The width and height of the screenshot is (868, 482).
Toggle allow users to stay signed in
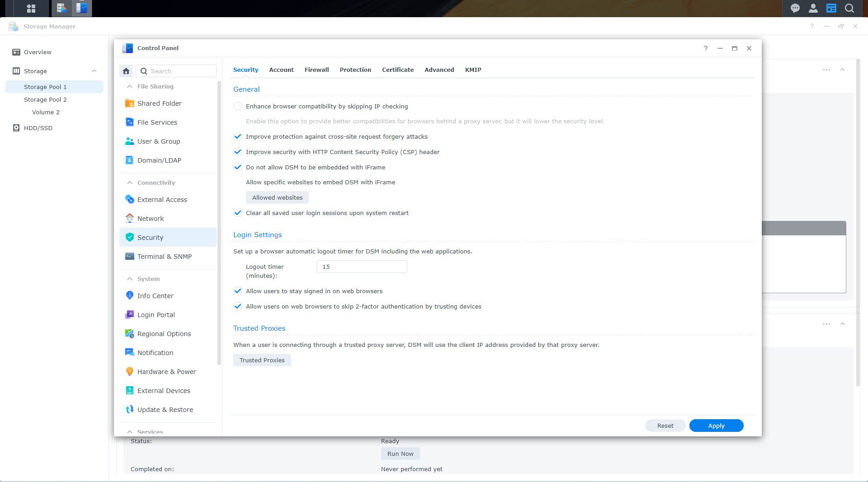click(x=238, y=291)
